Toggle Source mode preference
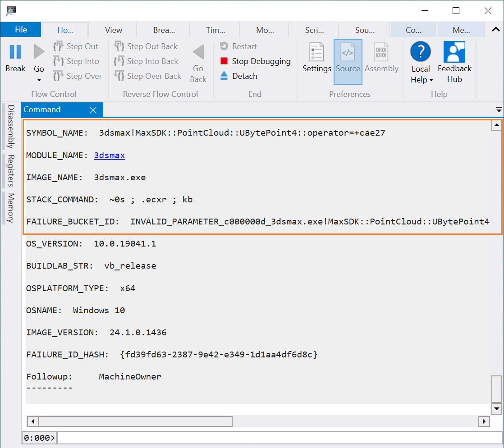Image resolution: width=504 pixels, height=448 pixels. click(x=348, y=61)
